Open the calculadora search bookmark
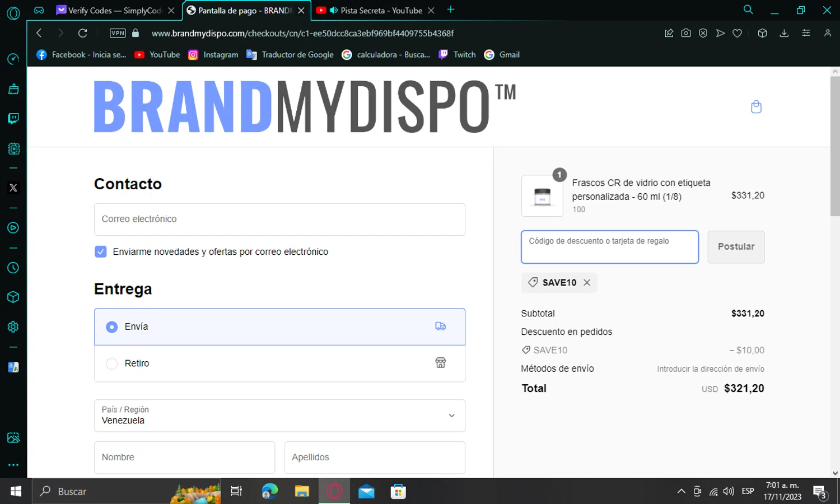Screen dimensions: 840x504 click(x=386, y=54)
